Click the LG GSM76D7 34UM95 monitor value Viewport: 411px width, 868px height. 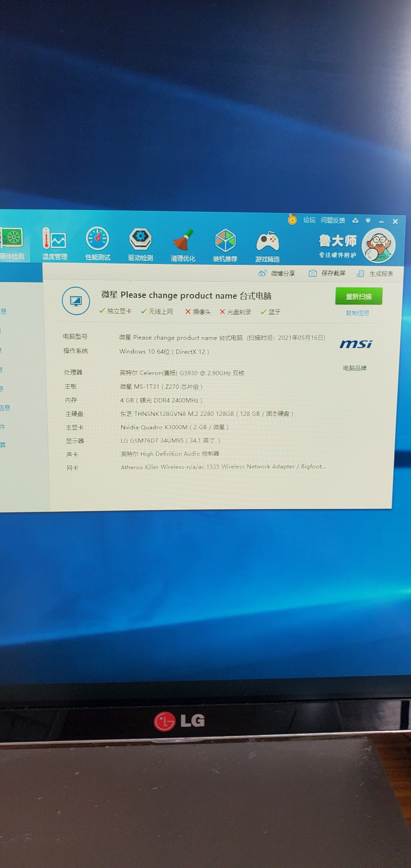pos(171,440)
